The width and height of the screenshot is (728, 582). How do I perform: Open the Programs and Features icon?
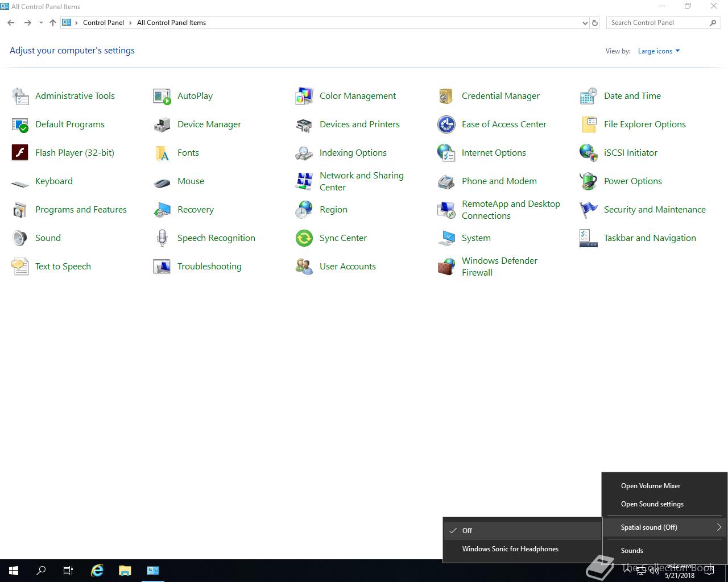click(x=20, y=210)
